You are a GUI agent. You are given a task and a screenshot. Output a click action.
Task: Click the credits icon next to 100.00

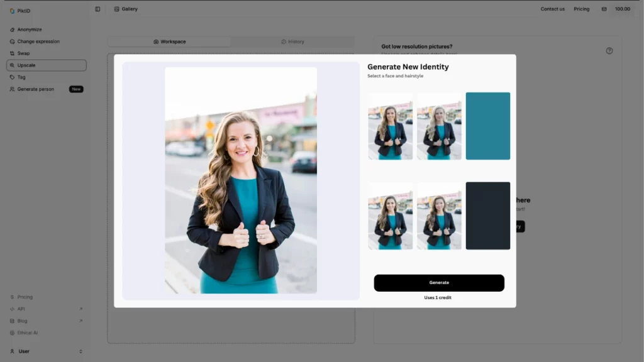pyautogui.click(x=606, y=9)
